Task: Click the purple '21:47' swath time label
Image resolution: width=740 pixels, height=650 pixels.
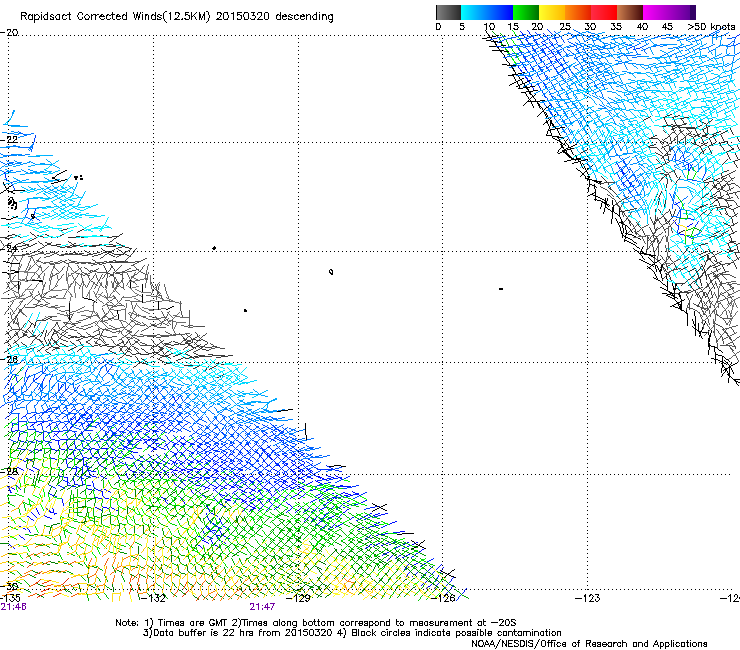Action: [262, 607]
